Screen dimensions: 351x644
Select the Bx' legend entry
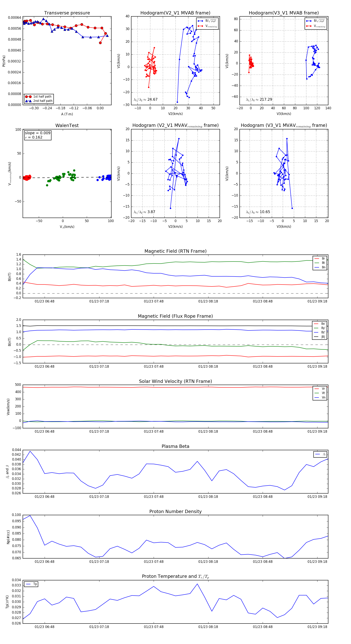click(x=320, y=324)
